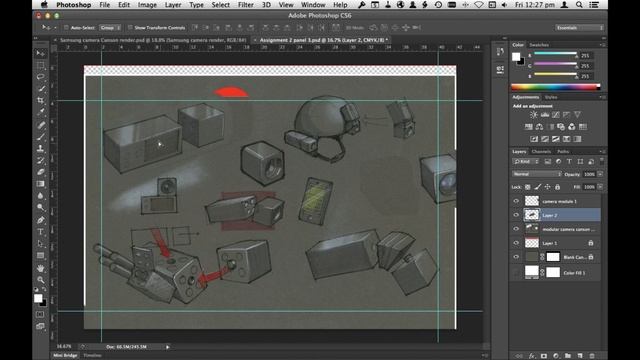
Task: Add a Brightness/Contrast adjustment
Action: tap(533, 115)
